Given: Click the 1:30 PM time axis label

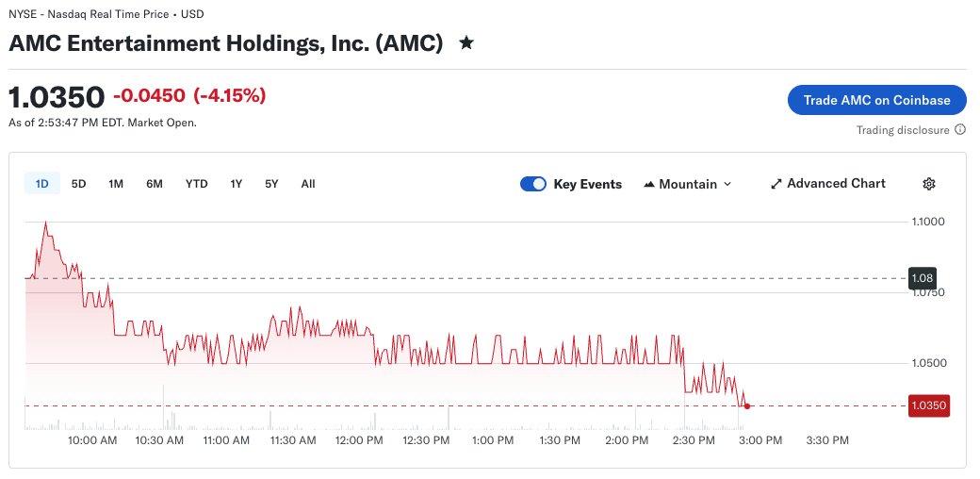Looking at the screenshot, I should pyautogui.click(x=560, y=440).
